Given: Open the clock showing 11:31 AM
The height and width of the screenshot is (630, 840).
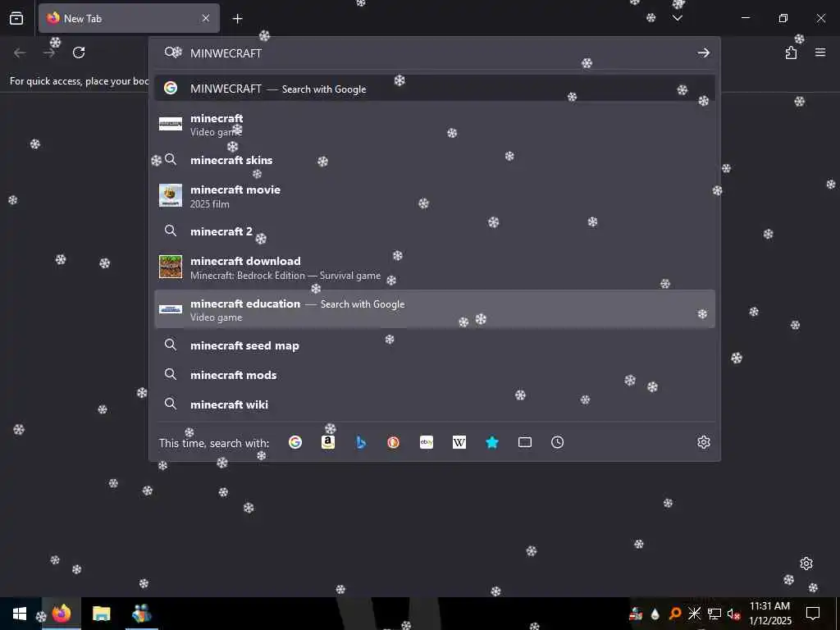Looking at the screenshot, I should 769,614.
